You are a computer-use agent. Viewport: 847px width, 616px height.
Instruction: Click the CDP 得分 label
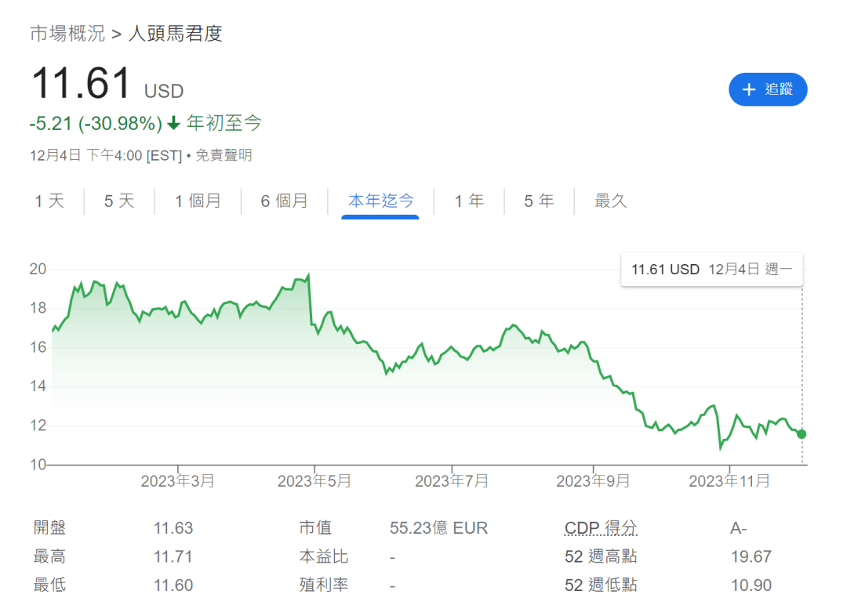tap(600, 528)
